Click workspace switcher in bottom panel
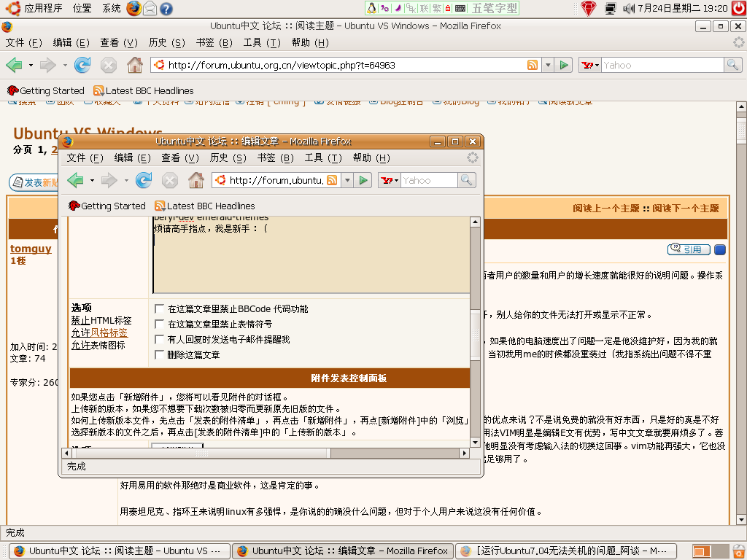Image resolution: width=747 pixels, height=560 pixels. click(711, 551)
